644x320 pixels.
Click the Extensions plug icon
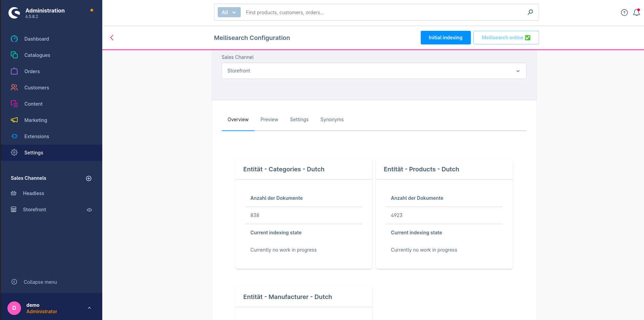pyautogui.click(x=14, y=136)
